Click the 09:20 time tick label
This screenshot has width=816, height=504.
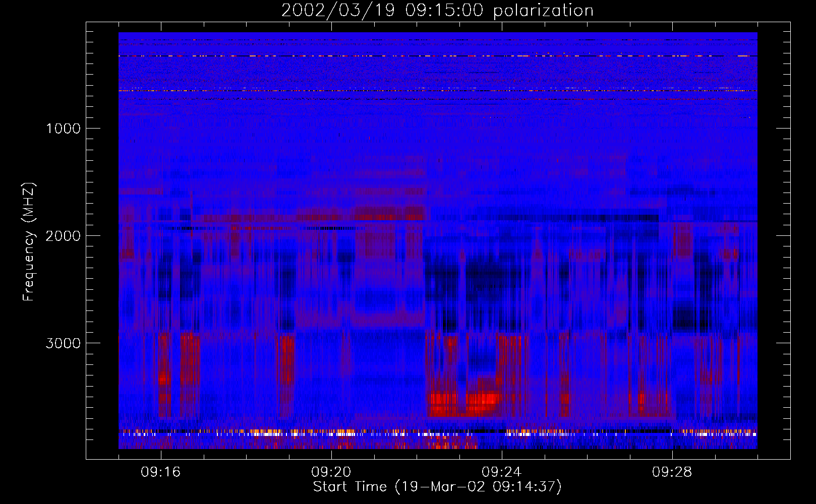point(331,472)
